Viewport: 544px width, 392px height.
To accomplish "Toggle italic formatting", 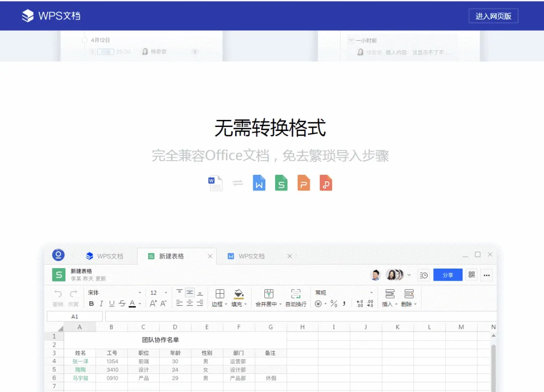I will [101, 303].
